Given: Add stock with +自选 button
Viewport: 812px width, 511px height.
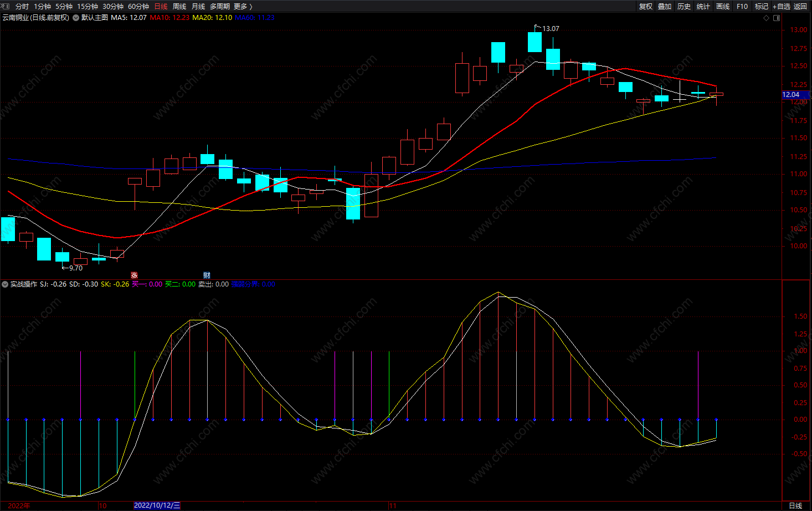Looking at the screenshot, I should (782, 7).
